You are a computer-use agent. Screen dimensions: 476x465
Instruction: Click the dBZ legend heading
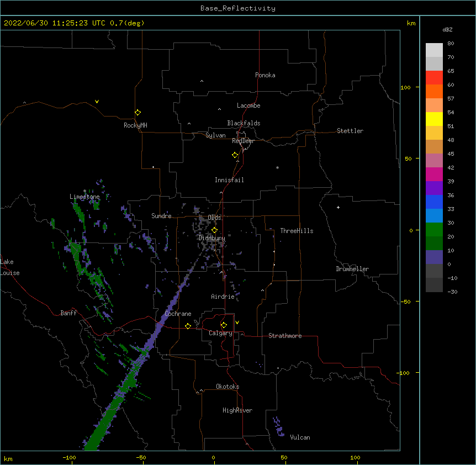click(x=447, y=30)
